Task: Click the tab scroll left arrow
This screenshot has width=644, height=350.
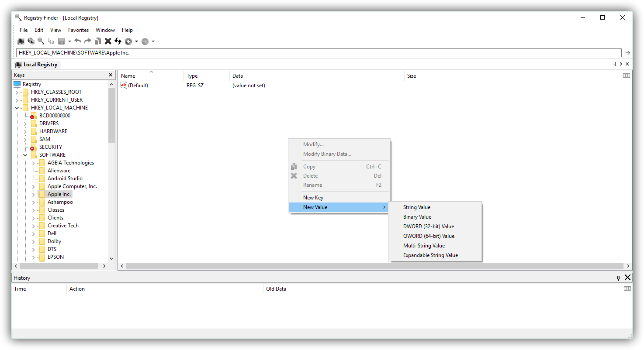Action: click(615, 64)
